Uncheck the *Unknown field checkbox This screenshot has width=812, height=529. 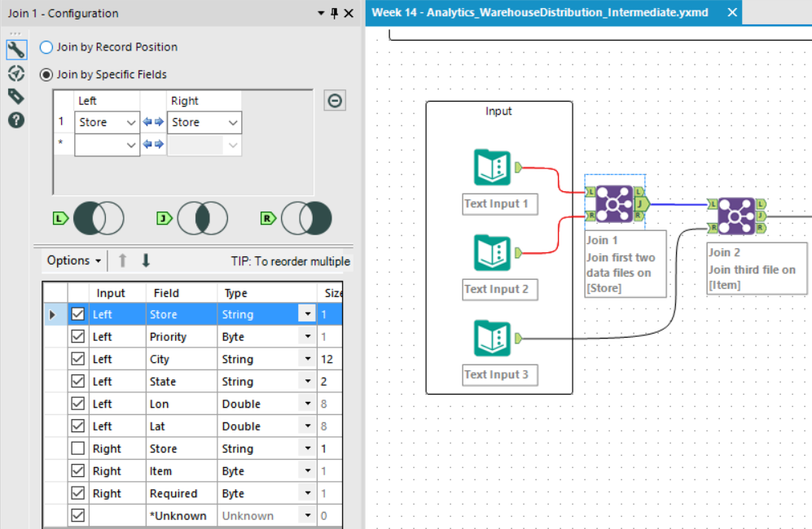click(x=78, y=515)
